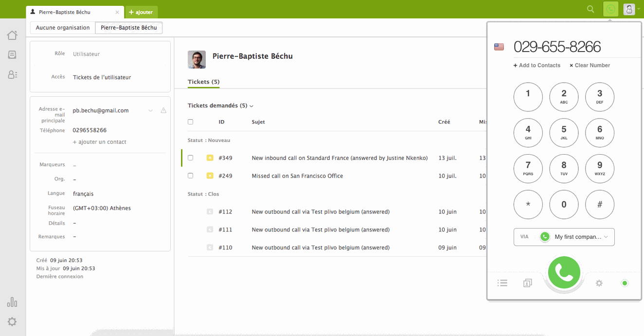Screen dimensions: 644x336
Task: Click the status icon of ticket #349
Action: point(210,158)
